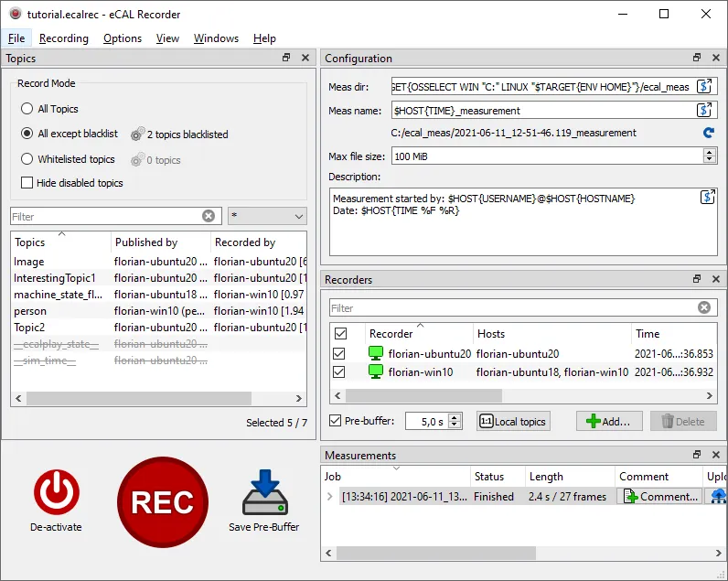Viewport: 728px width, 581px height.
Task: Refresh the measurement path preview
Action: click(708, 134)
